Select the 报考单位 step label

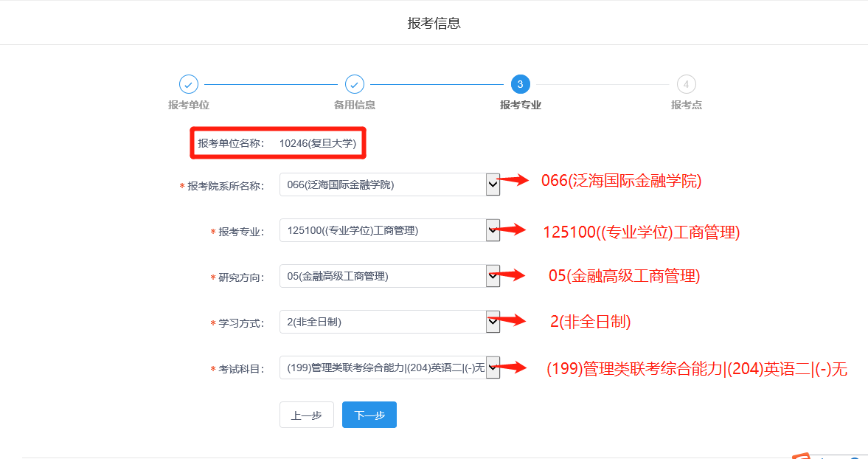pos(188,105)
